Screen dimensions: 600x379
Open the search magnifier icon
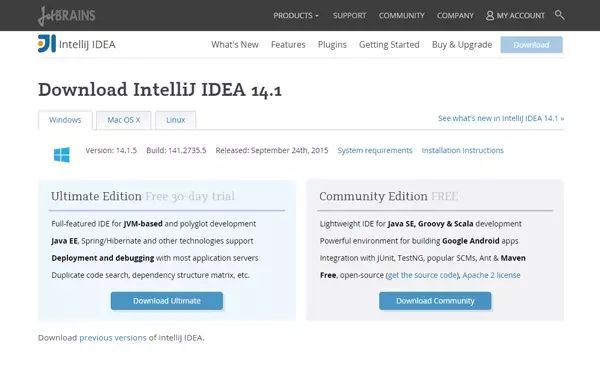coord(559,15)
